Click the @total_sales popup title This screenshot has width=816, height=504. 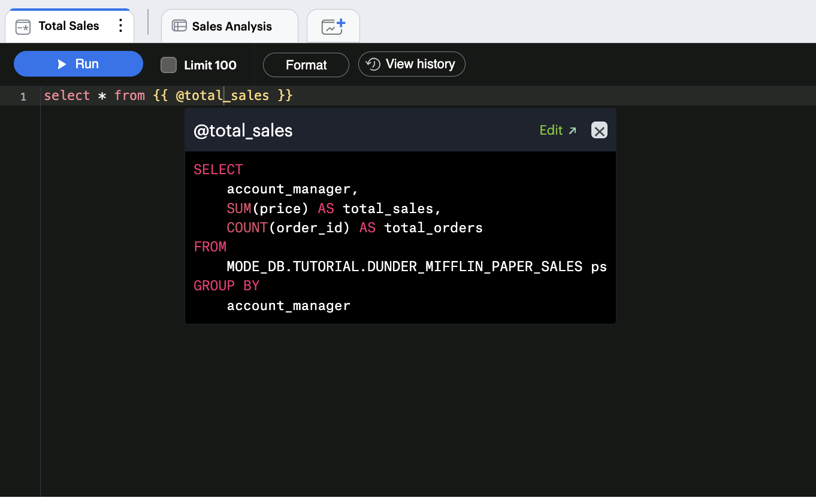pos(243,130)
